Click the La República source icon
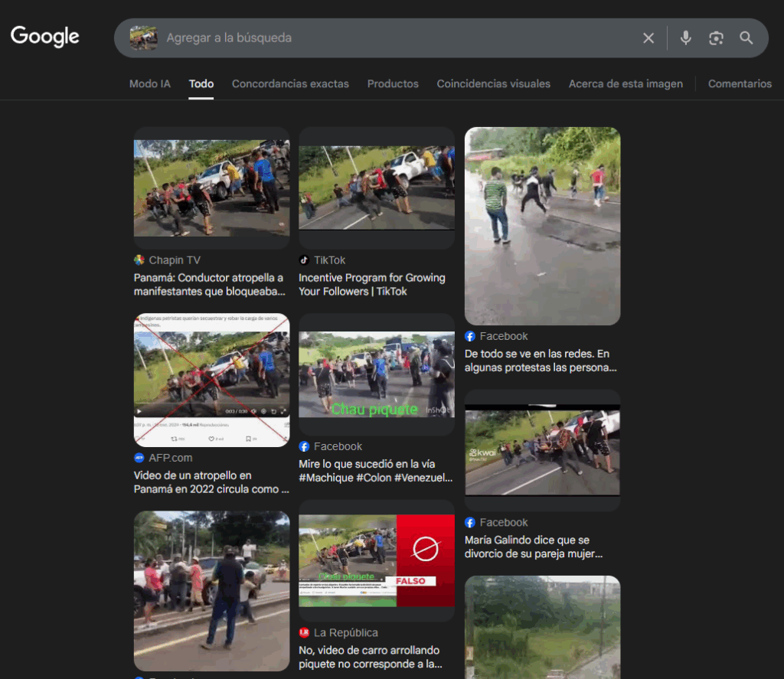The image size is (784, 679). (x=304, y=633)
